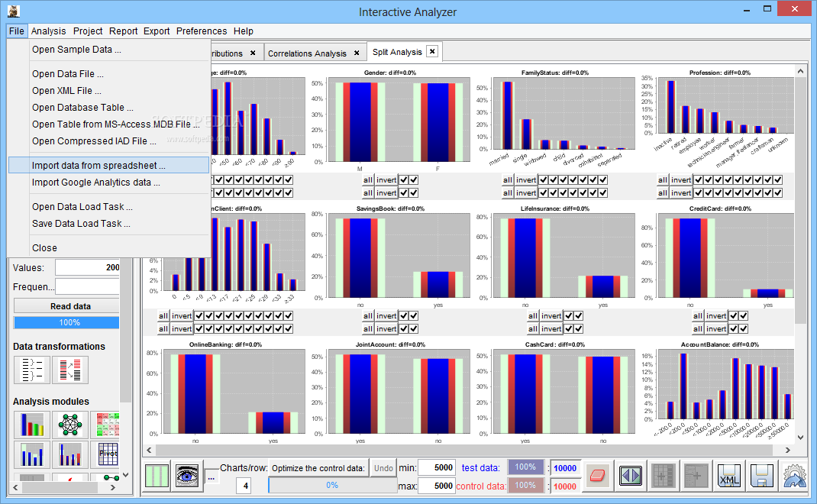Click upper 'all' button under Gender chart

[x=368, y=179]
